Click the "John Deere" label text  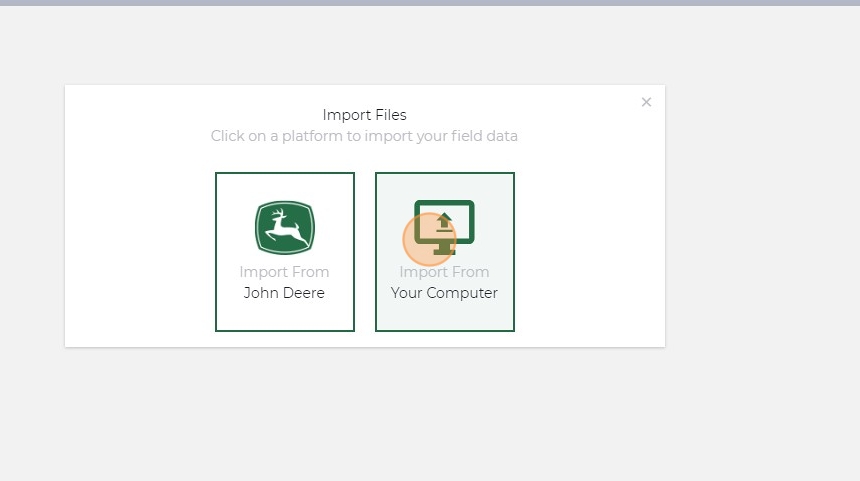point(285,293)
